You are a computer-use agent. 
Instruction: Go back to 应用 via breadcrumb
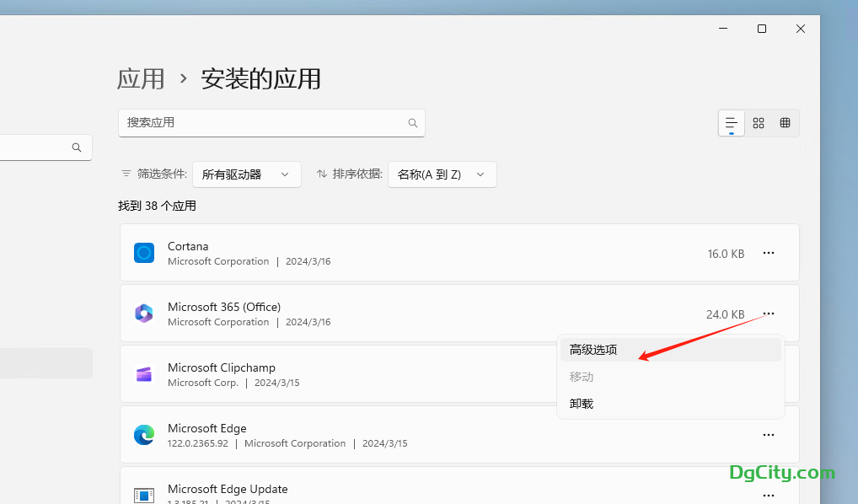click(x=141, y=79)
